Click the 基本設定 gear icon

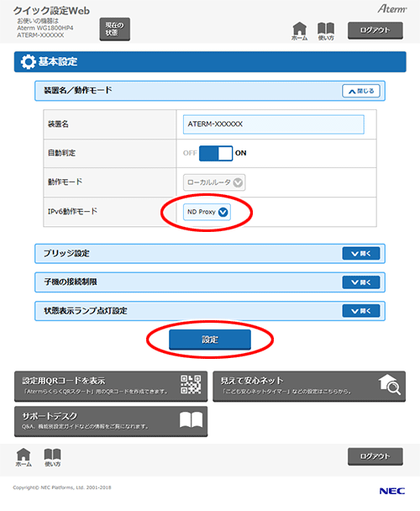28,61
